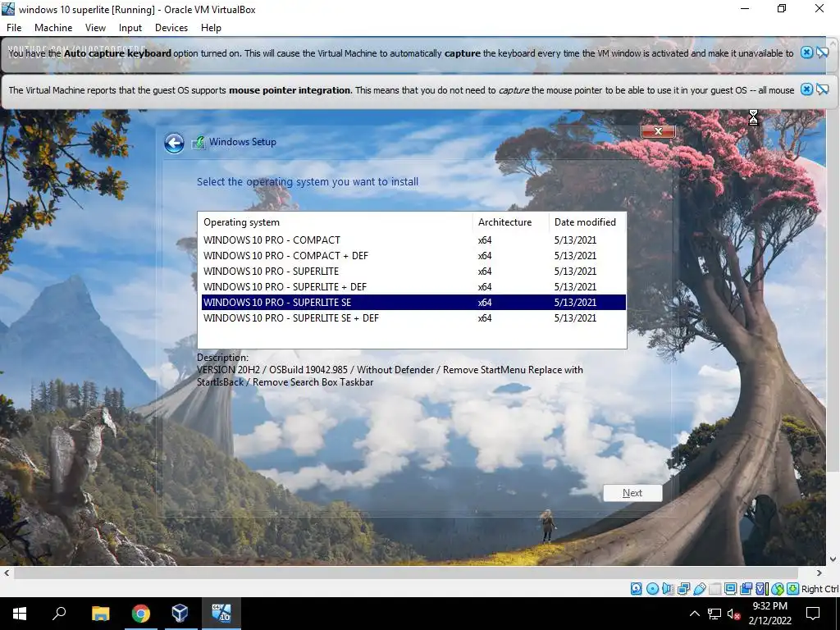Click the screen recording status icon
The height and width of the screenshot is (630, 840).
(x=746, y=589)
